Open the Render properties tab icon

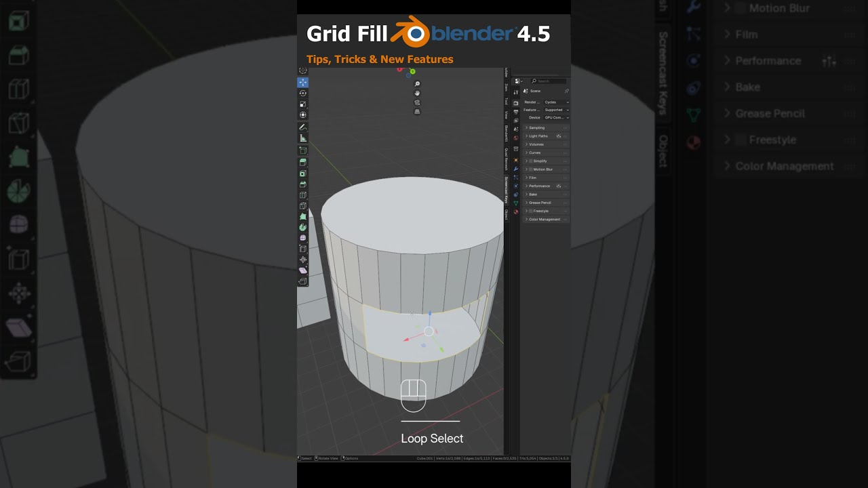(516, 103)
